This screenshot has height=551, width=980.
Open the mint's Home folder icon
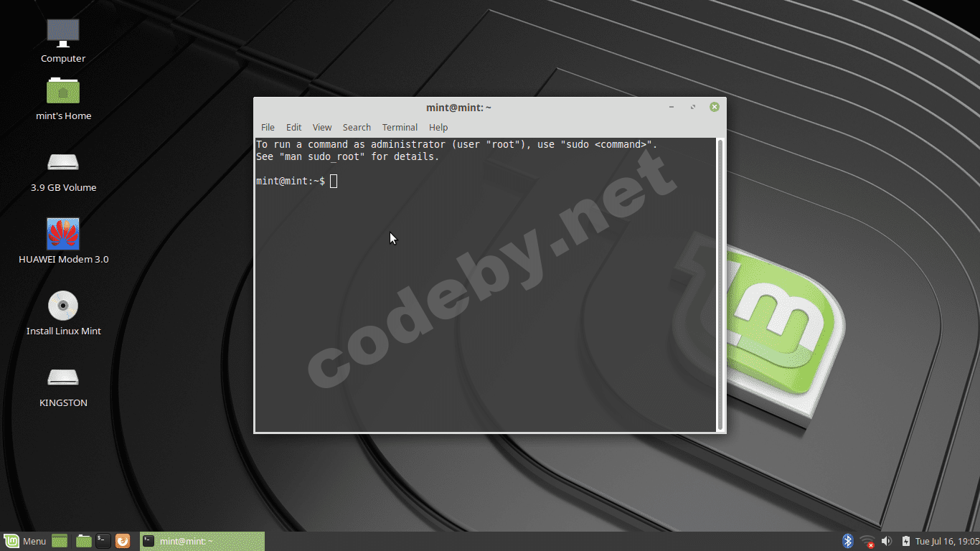63,90
